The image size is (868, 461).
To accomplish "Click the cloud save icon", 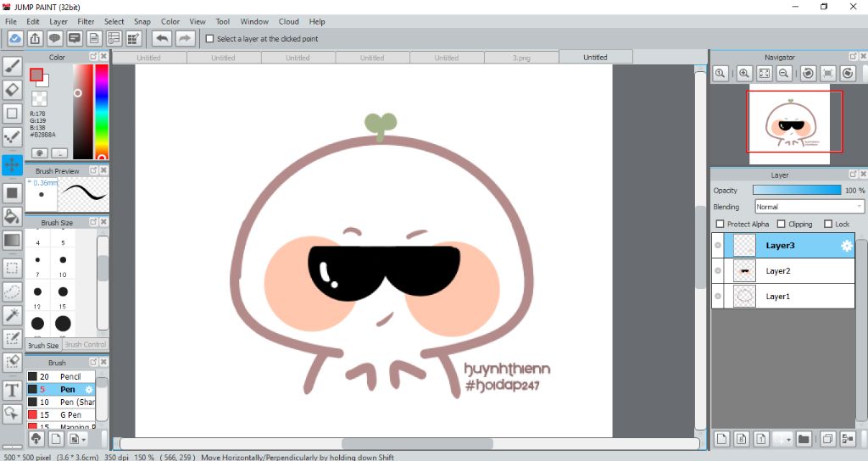I will point(15,39).
